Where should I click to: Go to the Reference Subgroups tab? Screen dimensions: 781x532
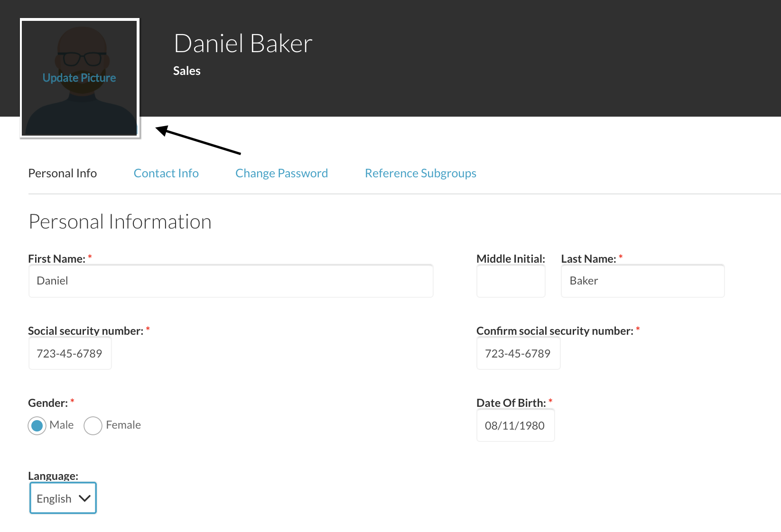coord(420,173)
